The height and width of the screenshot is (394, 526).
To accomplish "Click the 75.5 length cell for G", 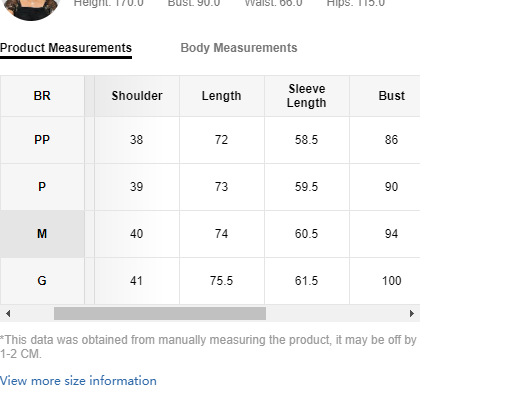I will tap(222, 281).
